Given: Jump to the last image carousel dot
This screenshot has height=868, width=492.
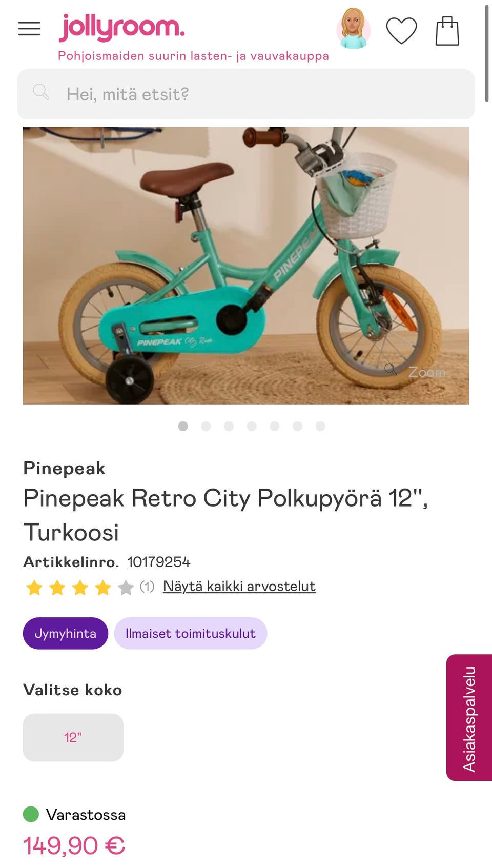Looking at the screenshot, I should 320,426.
